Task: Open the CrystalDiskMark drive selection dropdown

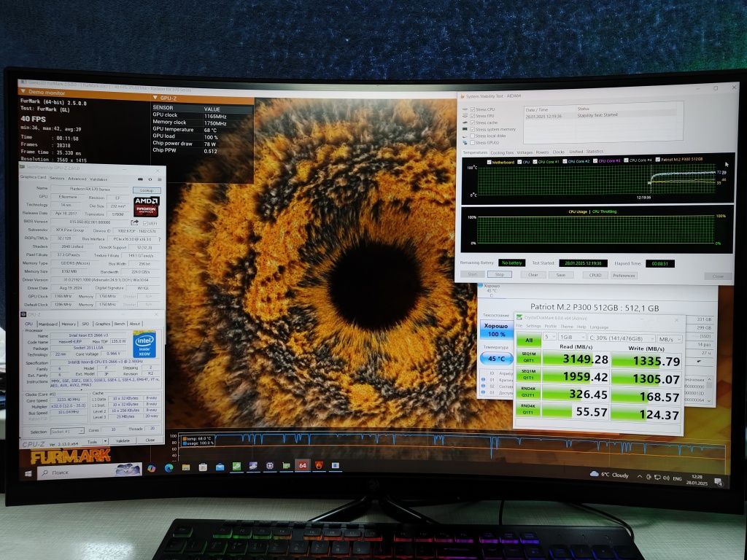Action: 622,338
